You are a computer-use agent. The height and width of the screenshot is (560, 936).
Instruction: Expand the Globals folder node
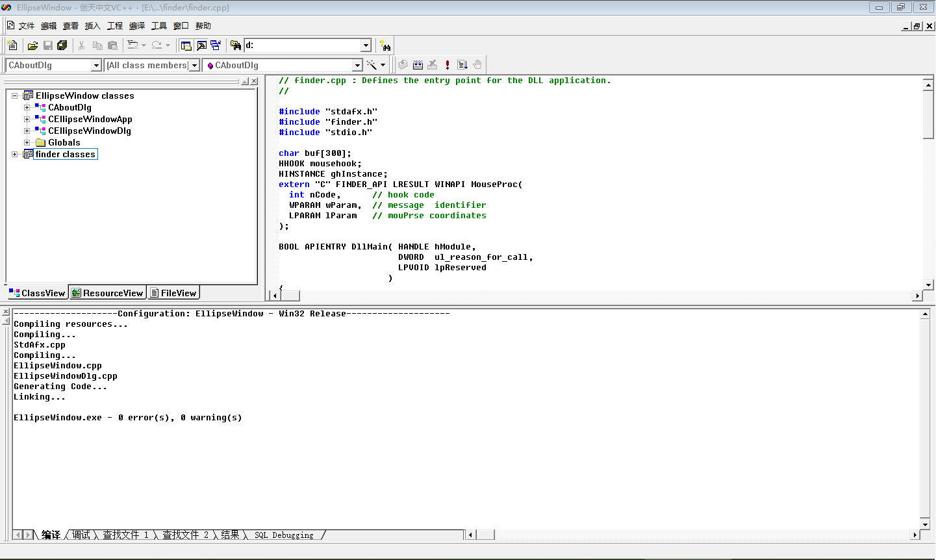tap(27, 142)
